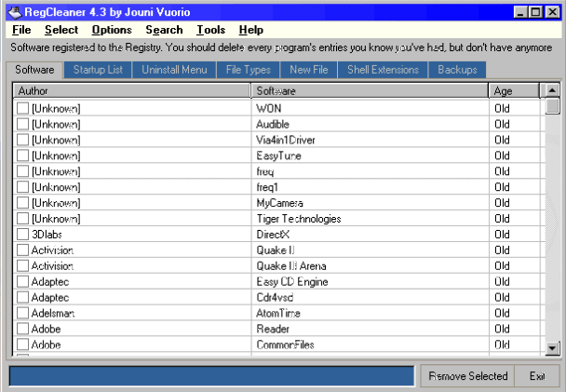Click the scrollbar down arrow
The height and width of the screenshot is (392, 566).
[x=552, y=348]
